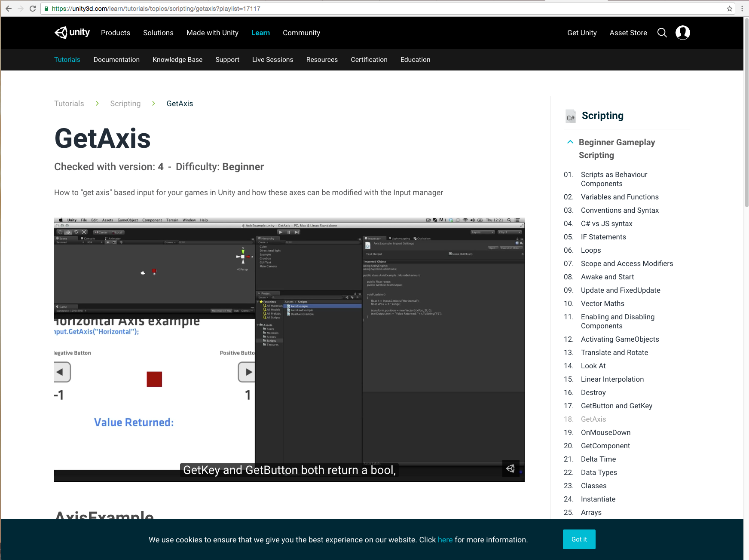Open the GetComponent tutorial
Image resolution: width=749 pixels, height=560 pixels.
click(605, 446)
